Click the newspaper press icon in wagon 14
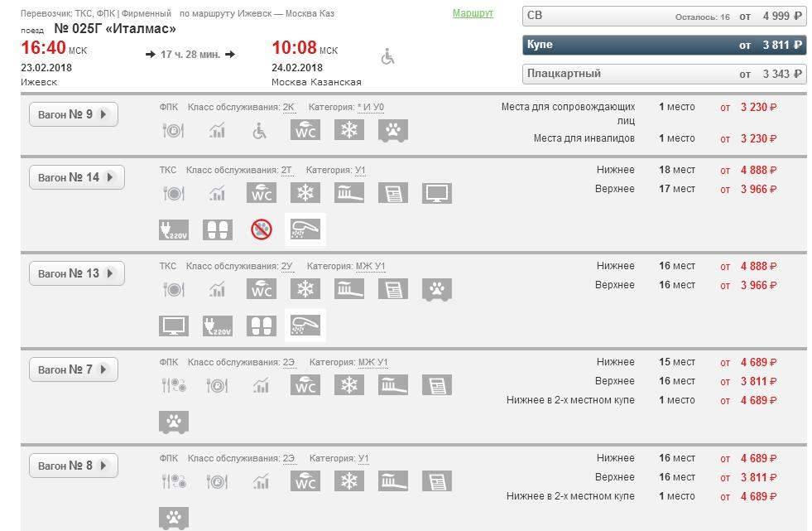Viewport: 812px width, 531px height. (393, 193)
